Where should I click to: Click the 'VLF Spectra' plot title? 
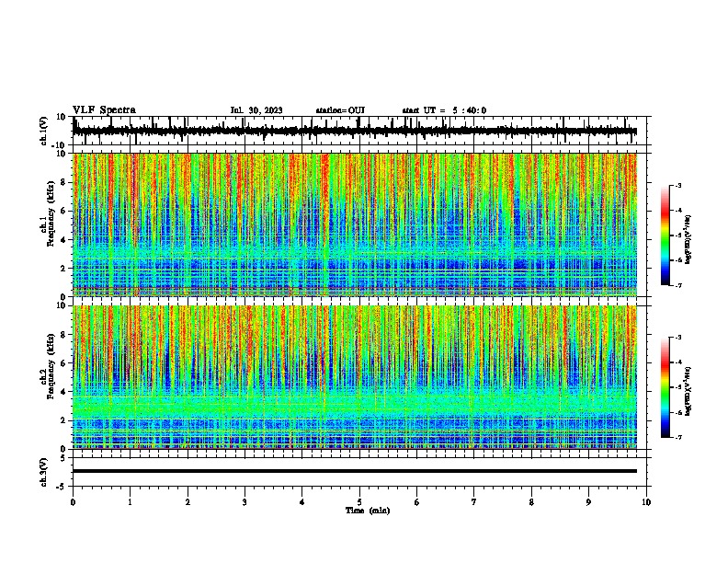(x=104, y=110)
